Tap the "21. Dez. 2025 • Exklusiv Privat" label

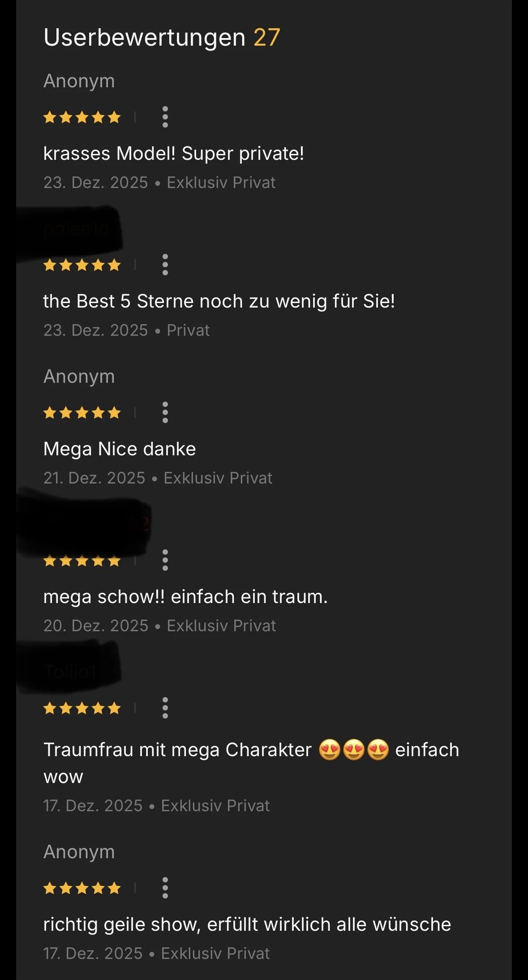pyautogui.click(x=158, y=478)
